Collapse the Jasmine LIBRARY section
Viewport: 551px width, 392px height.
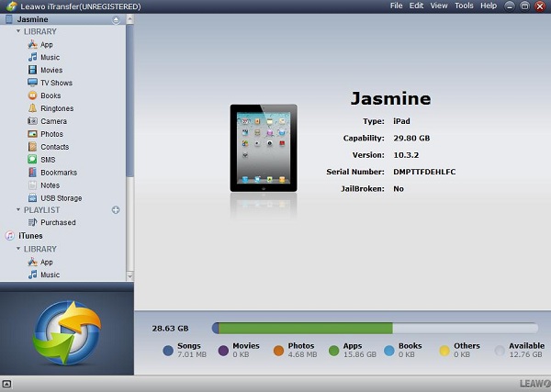[x=18, y=31]
